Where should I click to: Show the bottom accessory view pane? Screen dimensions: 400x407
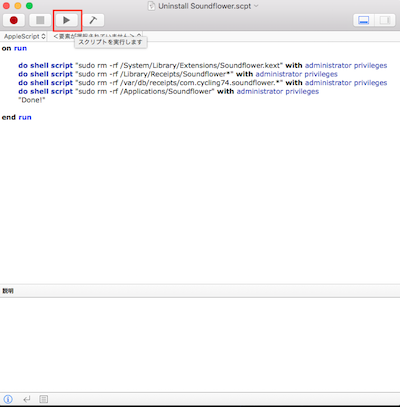[364, 20]
